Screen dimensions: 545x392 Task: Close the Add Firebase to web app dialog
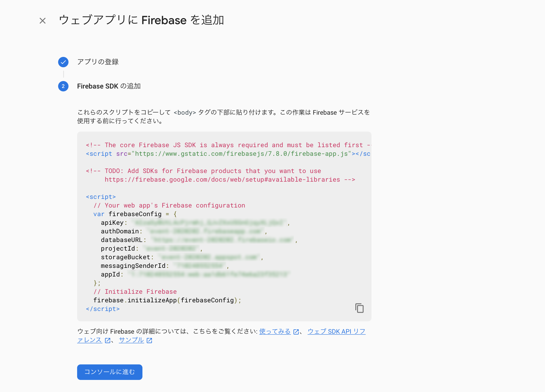coord(43,21)
